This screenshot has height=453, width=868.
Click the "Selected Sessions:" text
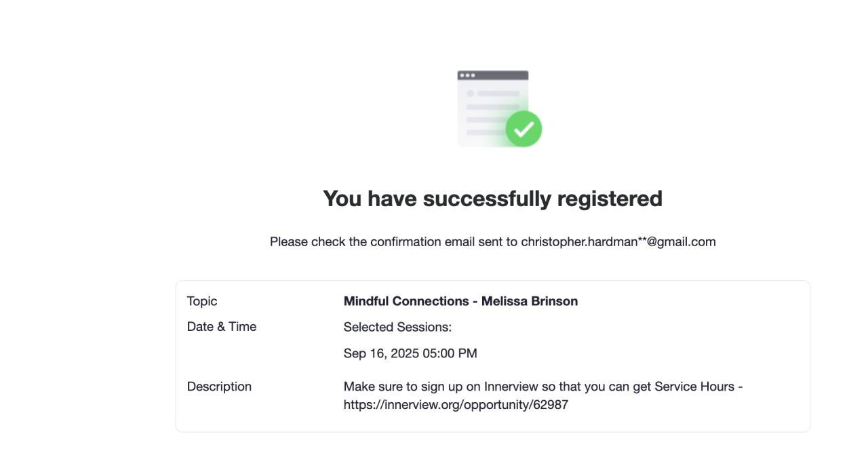(397, 327)
